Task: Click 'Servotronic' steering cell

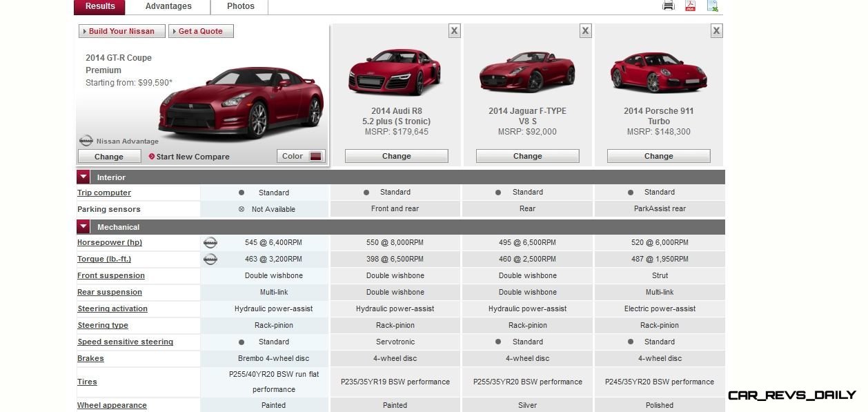Action: pyautogui.click(x=395, y=342)
